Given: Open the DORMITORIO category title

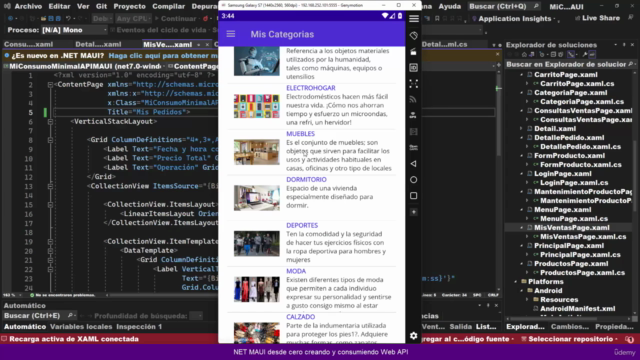Looking at the screenshot, I should point(306,180).
